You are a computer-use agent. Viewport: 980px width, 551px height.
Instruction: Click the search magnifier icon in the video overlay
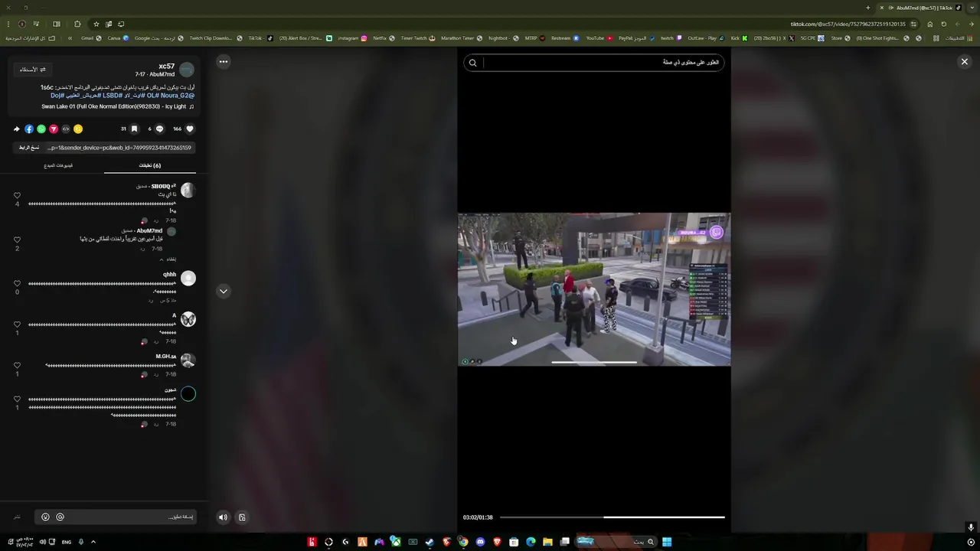pos(472,63)
